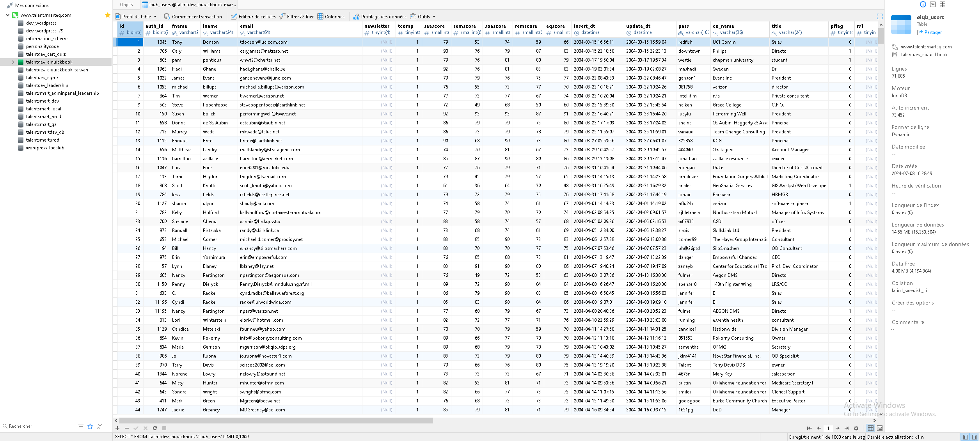Click Commencer transaction
This screenshot has width=980, height=441.
193,17
